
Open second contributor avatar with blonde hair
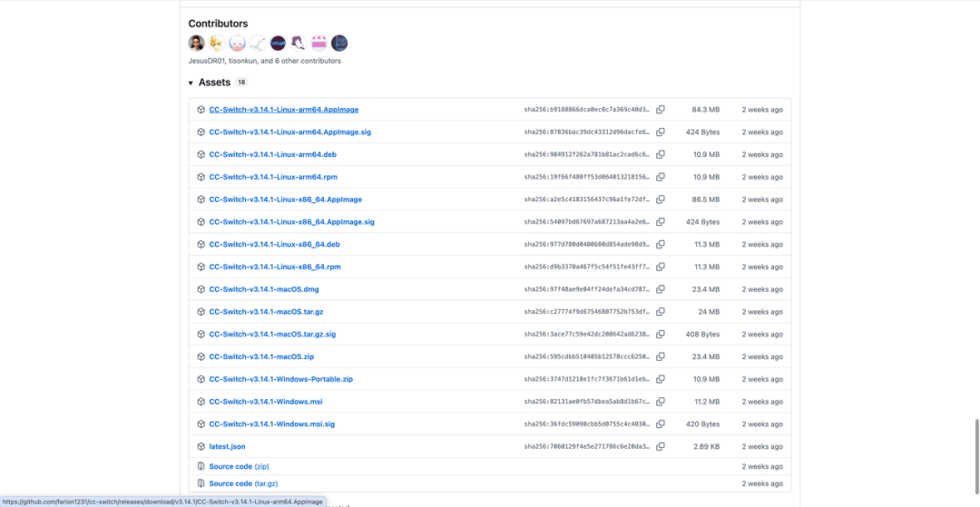pos(217,44)
